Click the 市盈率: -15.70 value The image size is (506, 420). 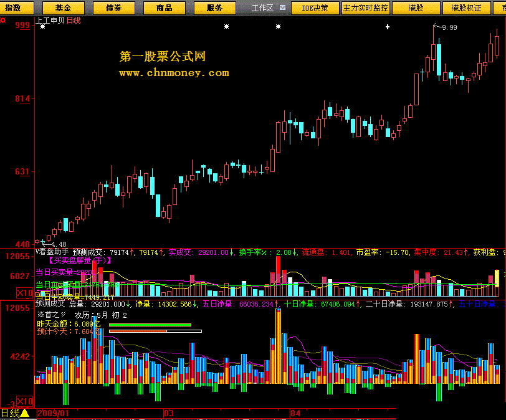pos(383,252)
